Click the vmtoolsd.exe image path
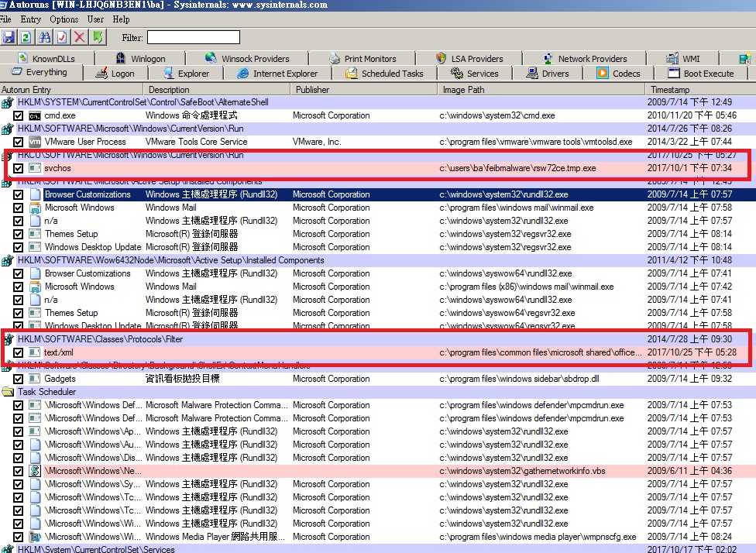The image size is (756, 553). pos(536,142)
